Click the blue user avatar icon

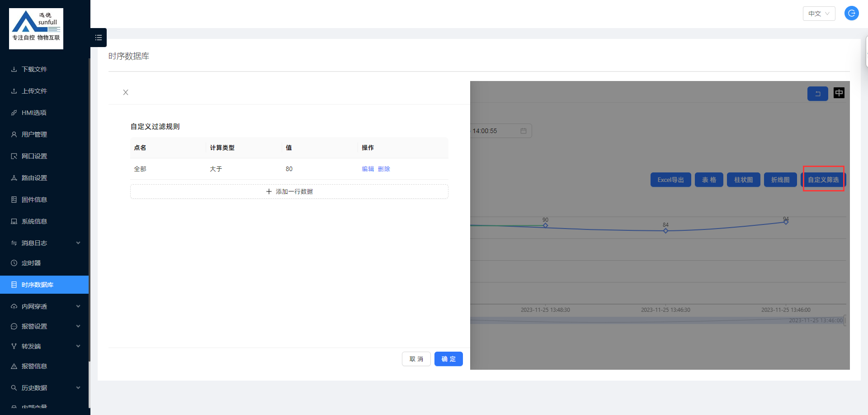click(851, 13)
